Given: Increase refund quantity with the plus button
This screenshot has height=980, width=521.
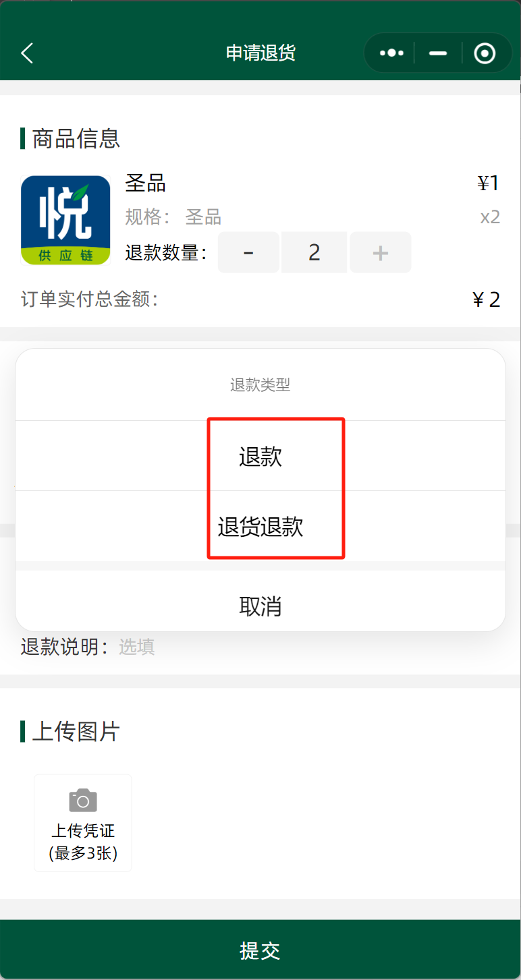Looking at the screenshot, I should click(x=381, y=253).
